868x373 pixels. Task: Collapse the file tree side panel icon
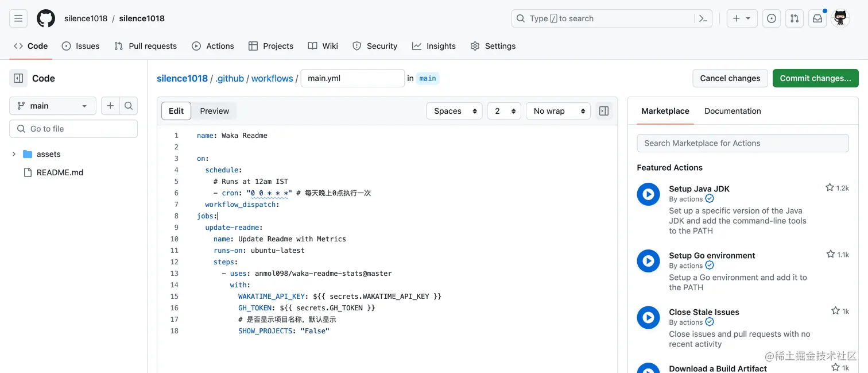point(18,78)
